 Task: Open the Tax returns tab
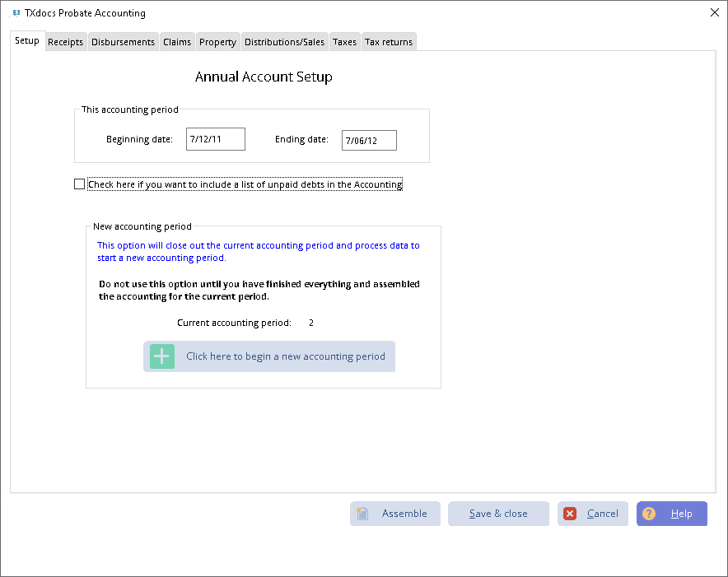coord(389,42)
